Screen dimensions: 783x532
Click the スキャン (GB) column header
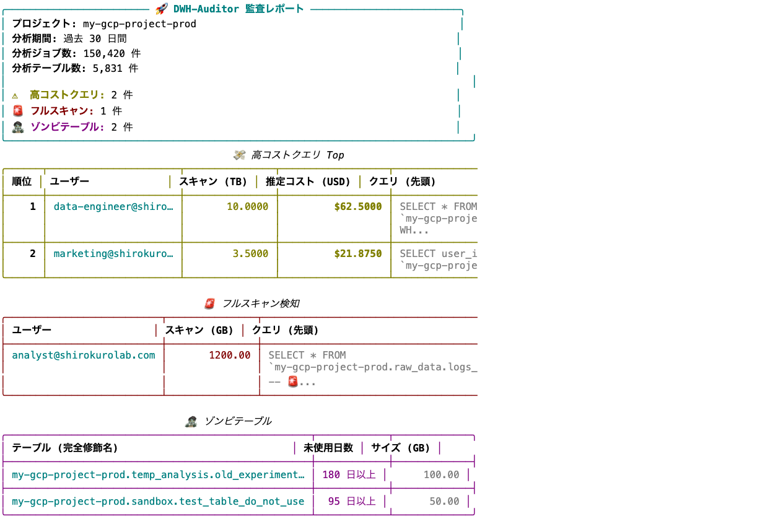point(199,330)
